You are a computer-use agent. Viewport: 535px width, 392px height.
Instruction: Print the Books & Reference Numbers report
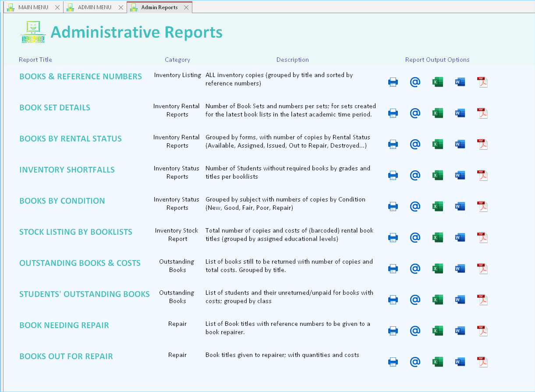tap(393, 82)
